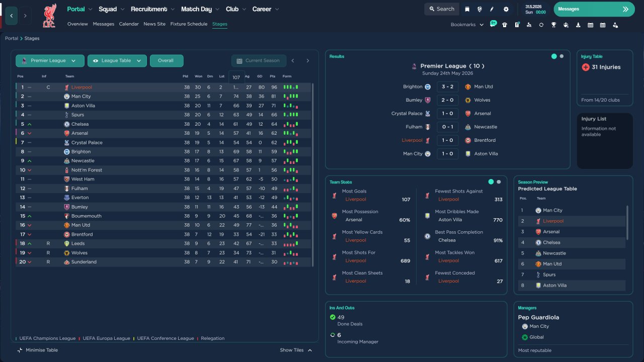Viewport: 644px width, 362px height.
Task: Click the red plus injuries icon
Action: [x=586, y=67]
